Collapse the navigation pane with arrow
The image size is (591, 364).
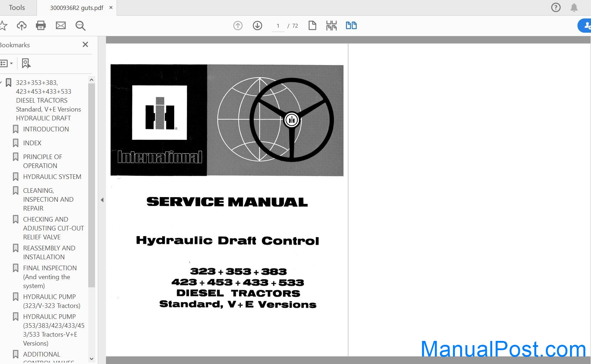pyautogui.click(x=102, y=200)
